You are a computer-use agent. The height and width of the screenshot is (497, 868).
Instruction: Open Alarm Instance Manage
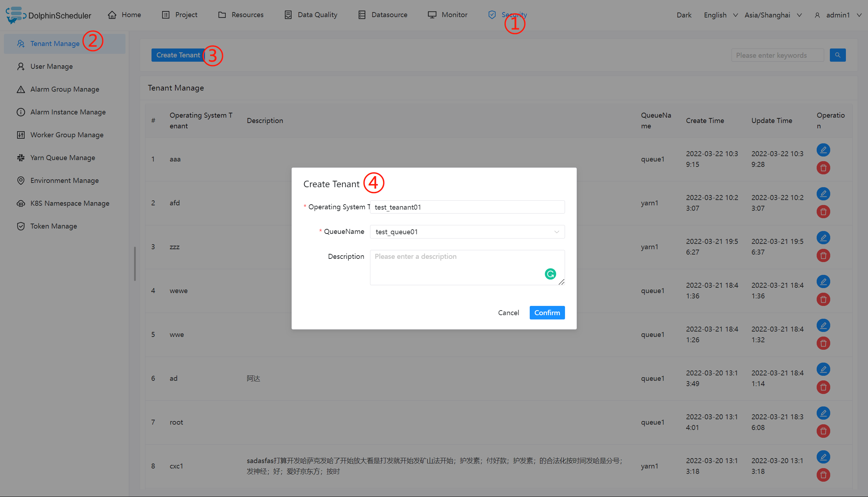click(68, 112)
